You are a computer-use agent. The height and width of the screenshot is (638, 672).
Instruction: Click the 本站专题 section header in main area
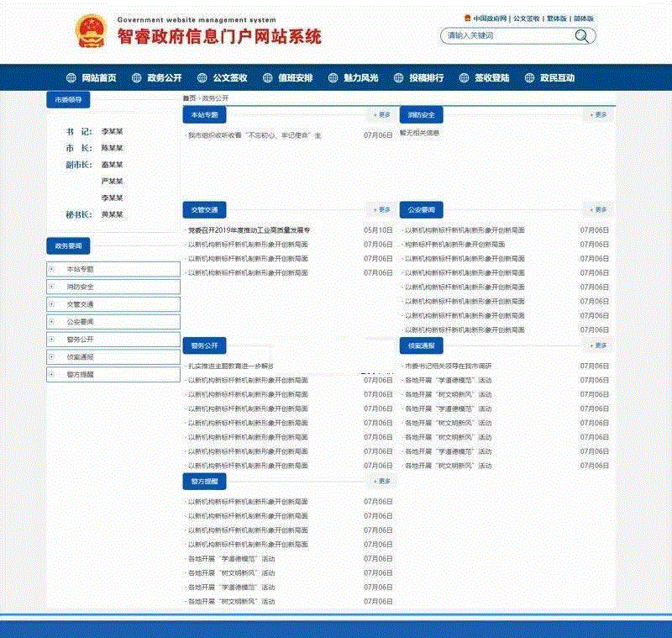coord(204,115)
